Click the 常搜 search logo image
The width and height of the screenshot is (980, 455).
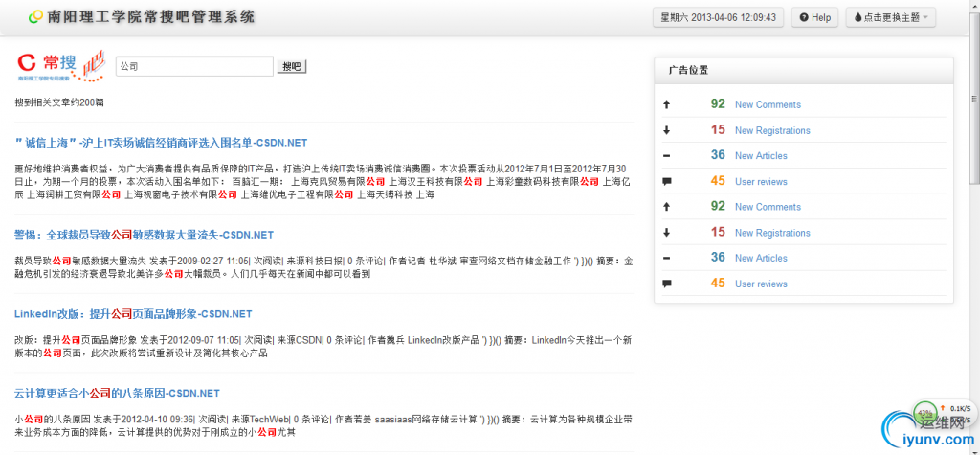(x=60, y=65)
